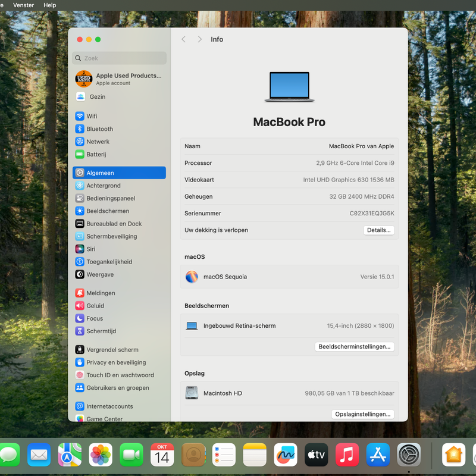This screenshot has width=476, height=476.
Task: Click System Settings icon in the Dock
Action: [x=409, y=455]
